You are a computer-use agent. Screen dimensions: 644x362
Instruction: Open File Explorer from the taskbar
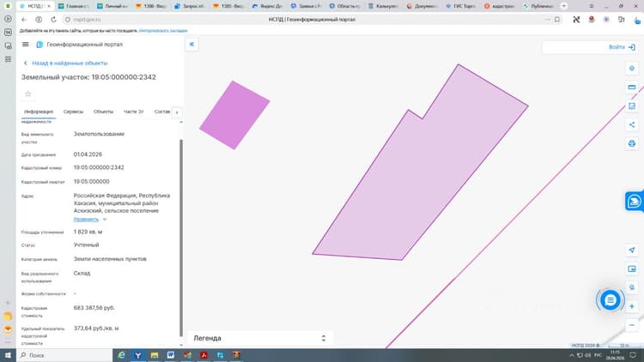click(x=155, y=355)
